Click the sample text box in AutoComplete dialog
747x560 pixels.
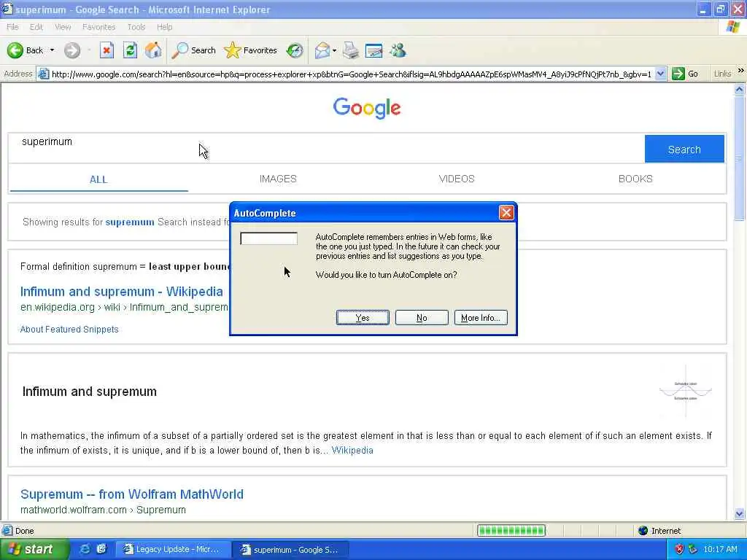pos(268,238)
